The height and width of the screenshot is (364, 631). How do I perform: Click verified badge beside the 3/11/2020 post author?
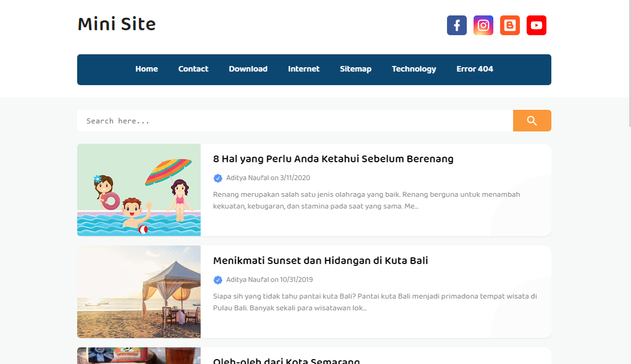pos(218,178)
